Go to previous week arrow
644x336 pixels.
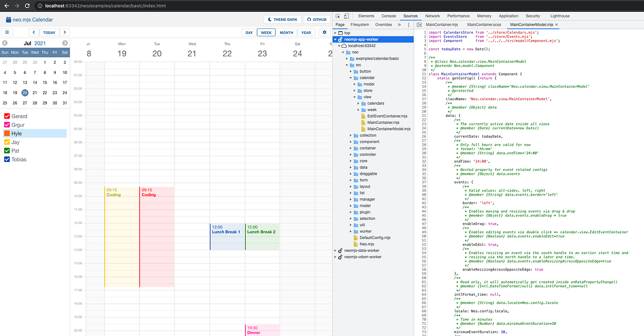(33, 33)
